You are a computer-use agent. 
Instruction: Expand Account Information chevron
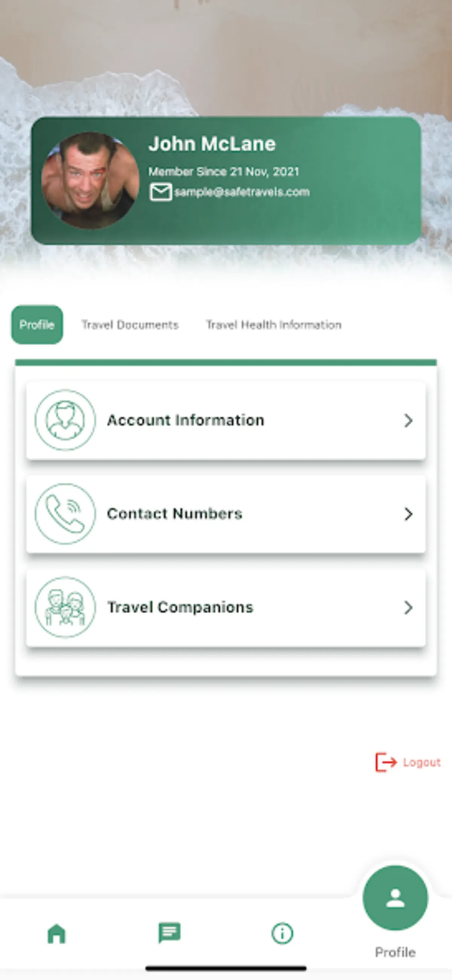[408, 420]
